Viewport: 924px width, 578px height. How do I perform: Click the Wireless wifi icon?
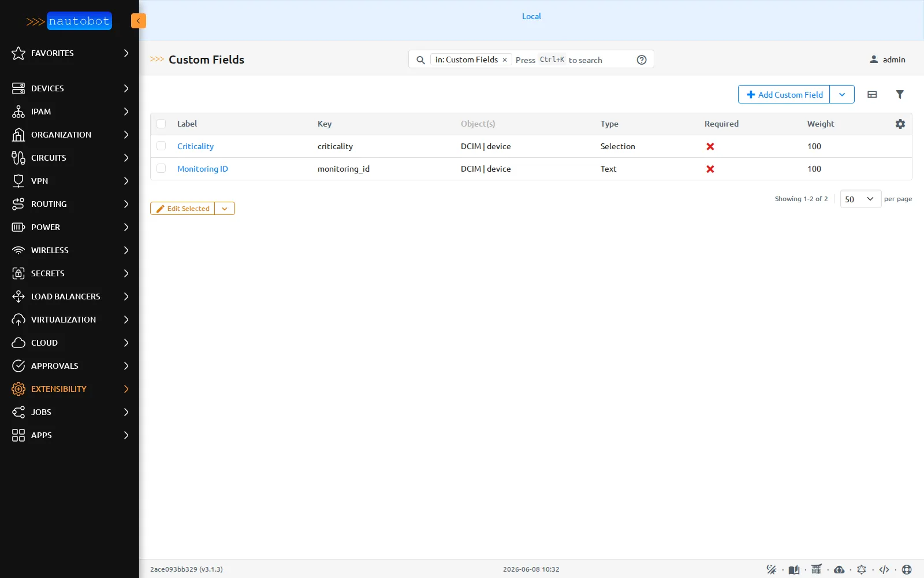pos(18,250)
